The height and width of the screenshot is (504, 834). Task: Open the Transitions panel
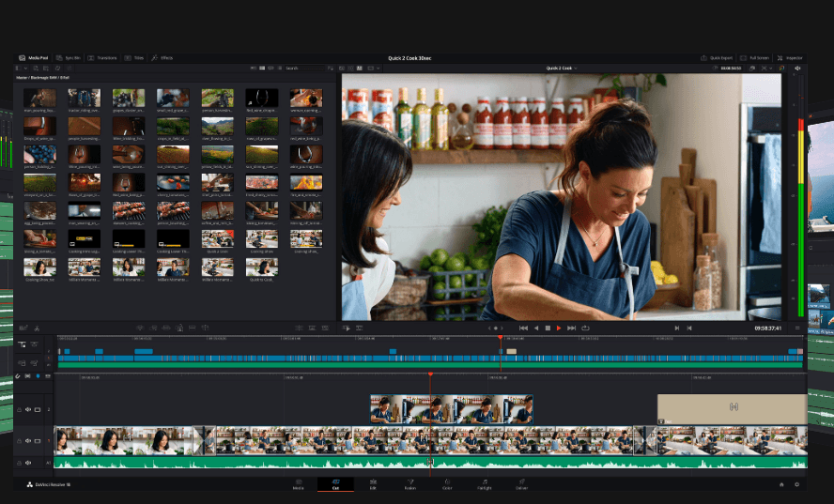(102, 58)
